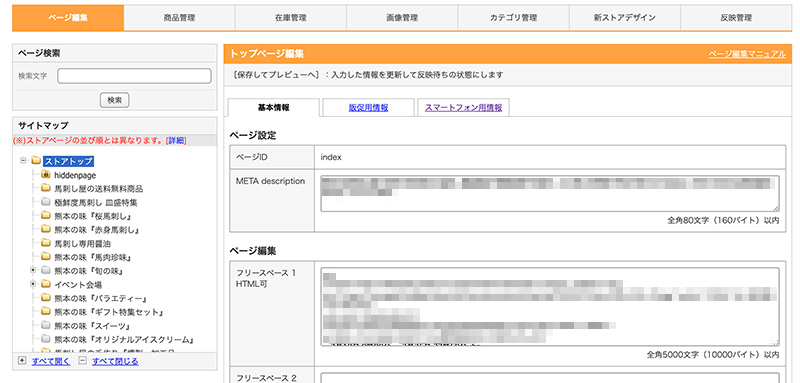Click the すべて閉じる link
Image resolution: width=800 pixels, height=383 pixels.
coord(115,362)
